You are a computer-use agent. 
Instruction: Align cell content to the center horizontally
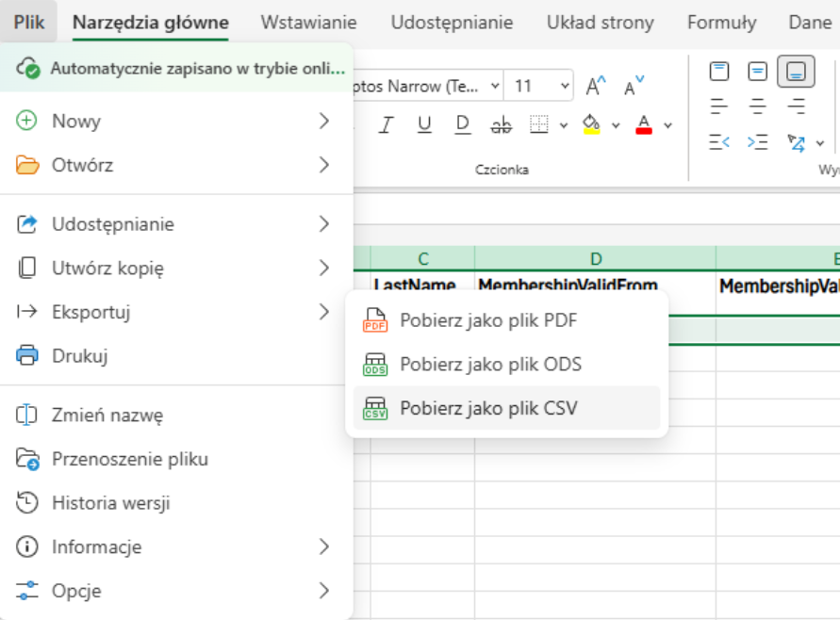coord(757,106)
